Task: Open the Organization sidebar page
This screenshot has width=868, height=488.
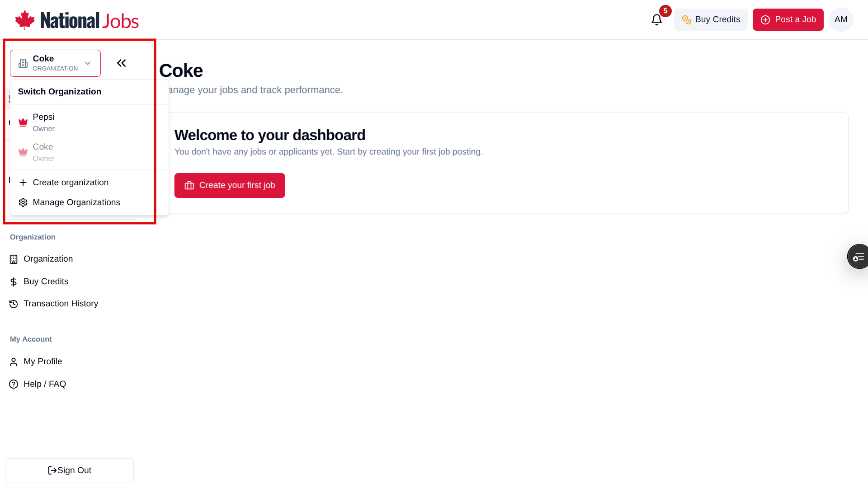Action: tap(70, 259)
